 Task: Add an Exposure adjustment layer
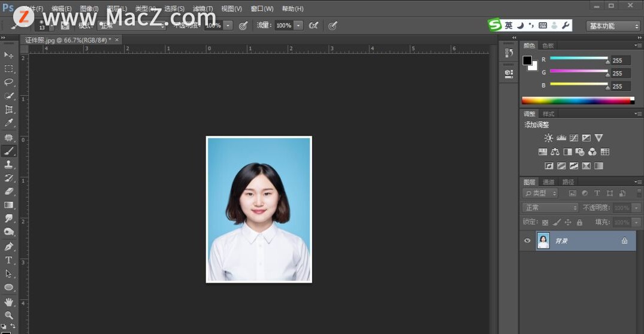586,138
